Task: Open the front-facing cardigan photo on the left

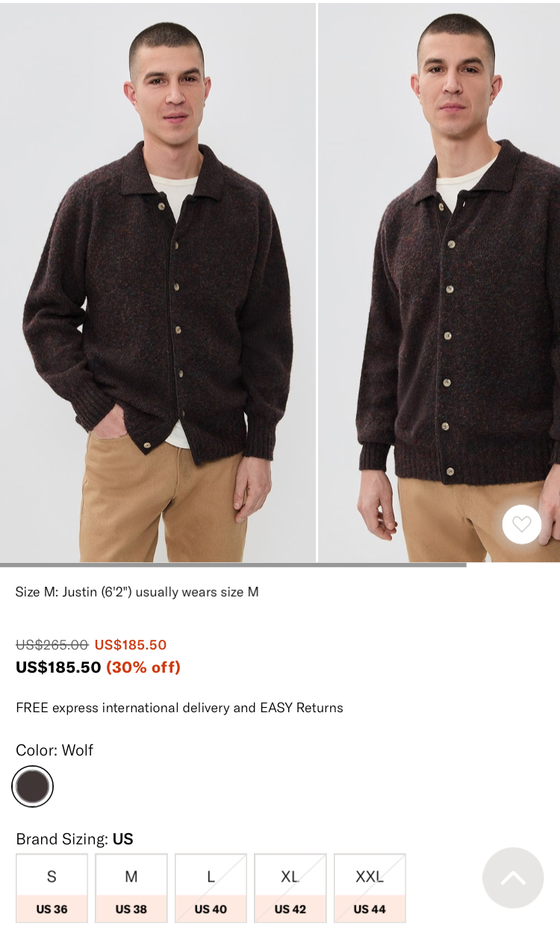Action: [158, 282]
